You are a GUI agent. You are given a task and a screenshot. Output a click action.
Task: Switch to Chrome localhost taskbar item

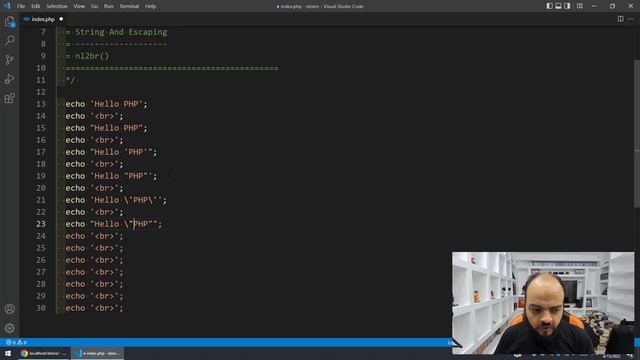point(44,353)
